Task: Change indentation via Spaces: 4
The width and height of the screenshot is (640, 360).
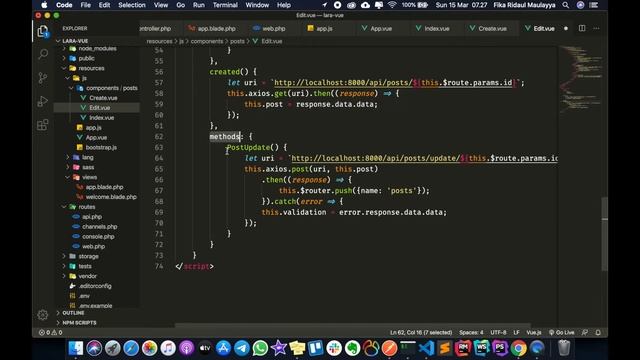Action: [x=471, y=332]
